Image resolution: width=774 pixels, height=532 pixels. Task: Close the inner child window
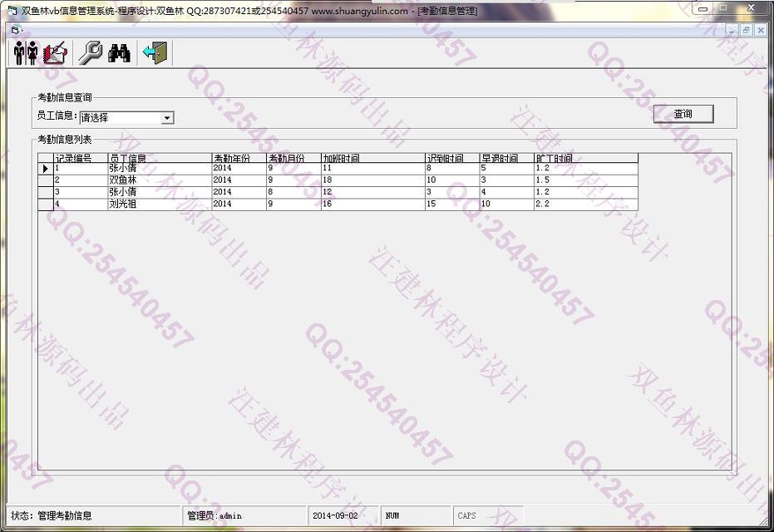pos(761,31)
